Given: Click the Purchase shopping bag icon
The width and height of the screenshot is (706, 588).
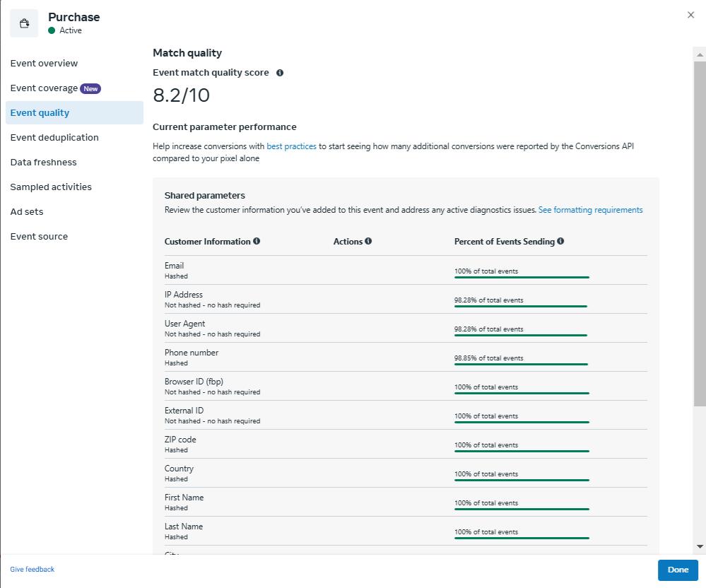Looking at the screenshot, I should (24, 23).
